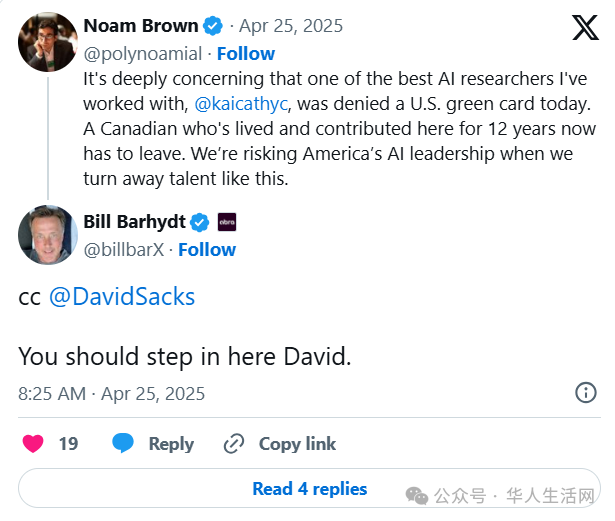
Task: Click Noam Brown's verified badge
Action: 213,26
